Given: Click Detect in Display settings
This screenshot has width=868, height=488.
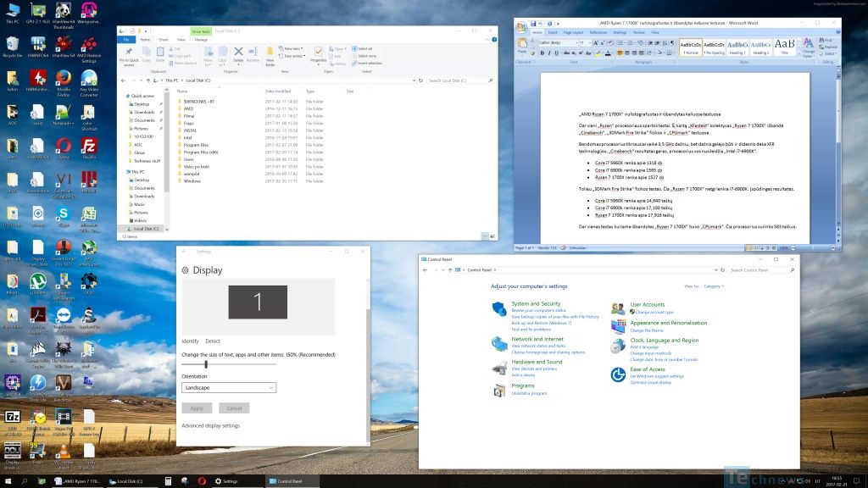Looking at the screenshot, I should (213, 341).
